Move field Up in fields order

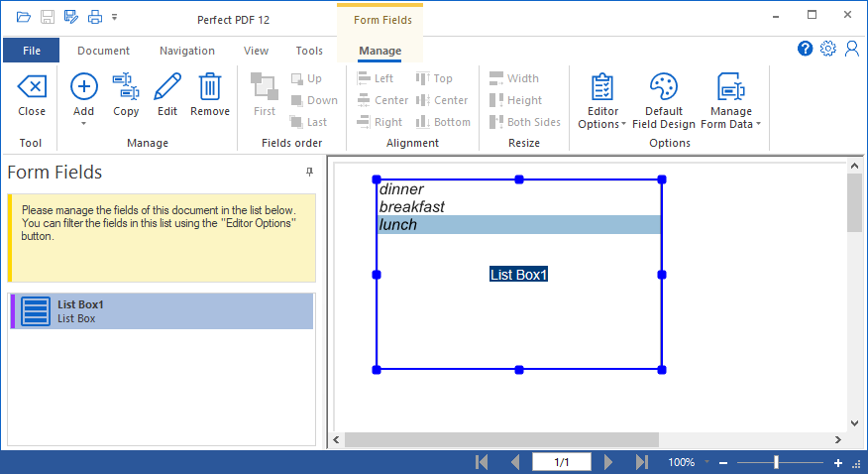(x=307, y=78)
